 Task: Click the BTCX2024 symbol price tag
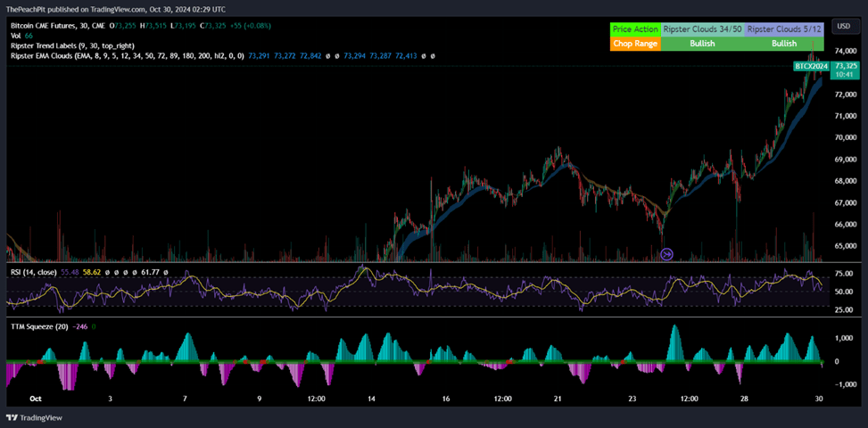coord(812,67)
